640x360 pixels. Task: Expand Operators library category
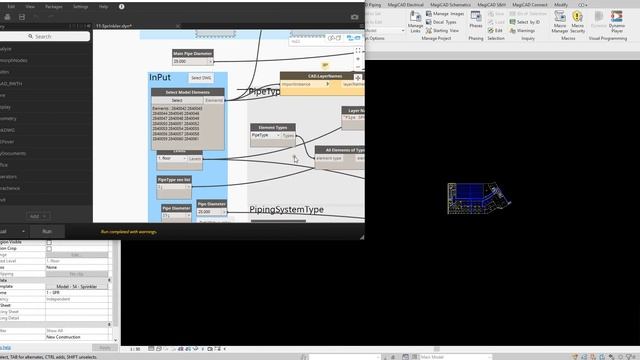(9, 177)
